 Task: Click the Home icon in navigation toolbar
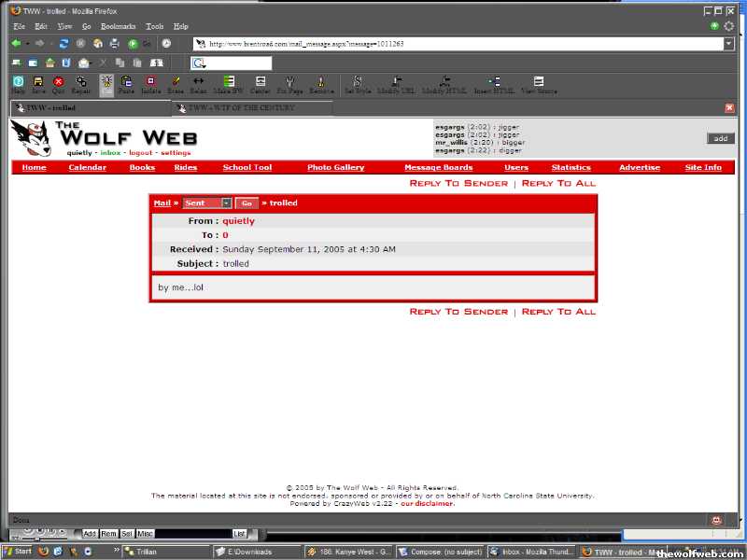[97, 44]
